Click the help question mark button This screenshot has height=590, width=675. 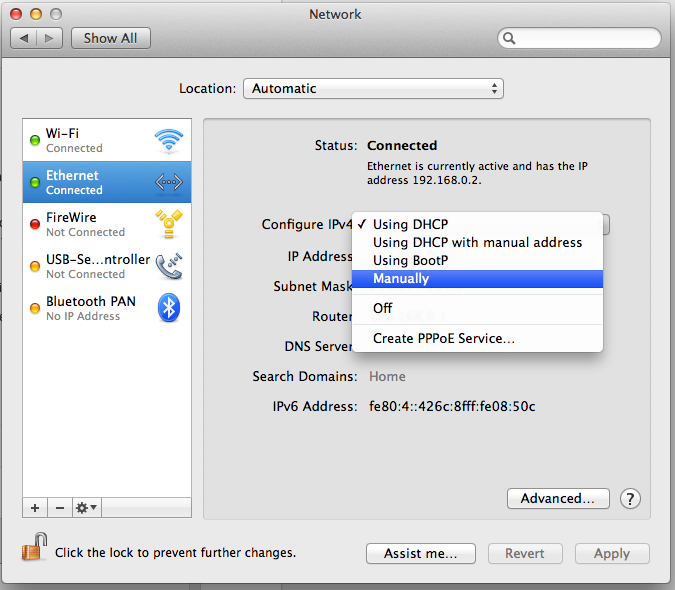coord(631,498)
